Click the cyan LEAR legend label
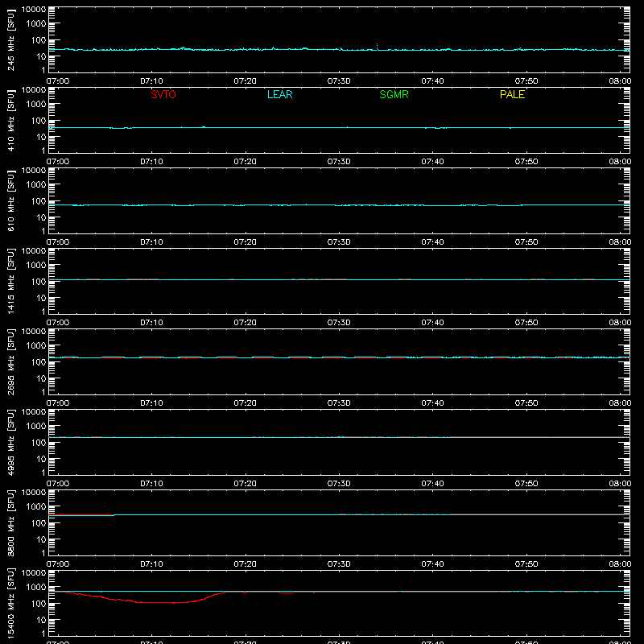The image size is (644, 644). (x=279, y=94)
